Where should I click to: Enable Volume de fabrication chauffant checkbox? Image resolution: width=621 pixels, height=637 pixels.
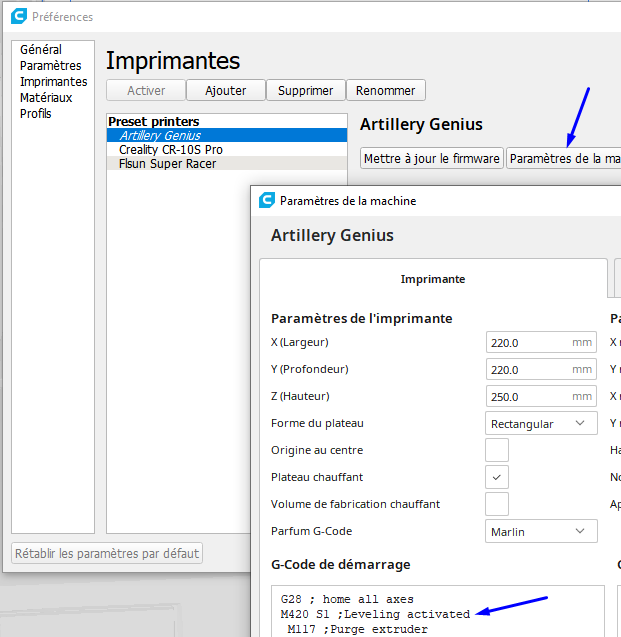tap(497, 504)
